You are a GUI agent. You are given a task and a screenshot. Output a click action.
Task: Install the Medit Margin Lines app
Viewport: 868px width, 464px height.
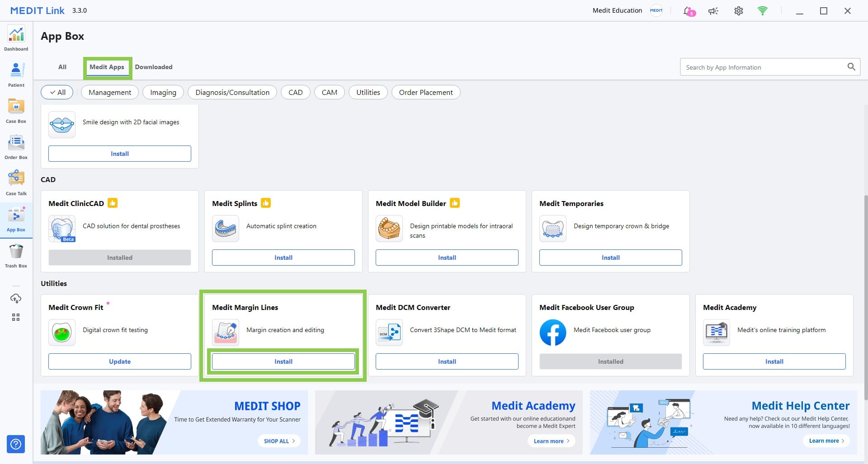point(283,361)
